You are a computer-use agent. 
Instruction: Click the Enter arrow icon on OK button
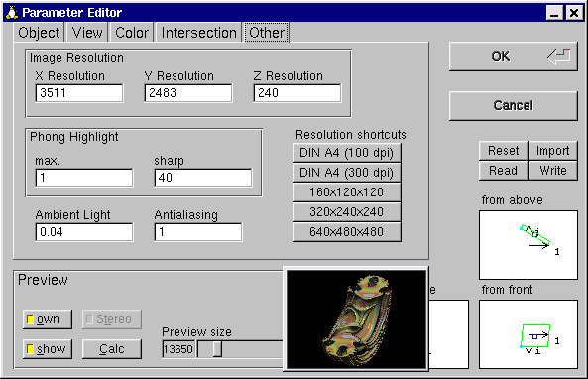click(559, 57)
